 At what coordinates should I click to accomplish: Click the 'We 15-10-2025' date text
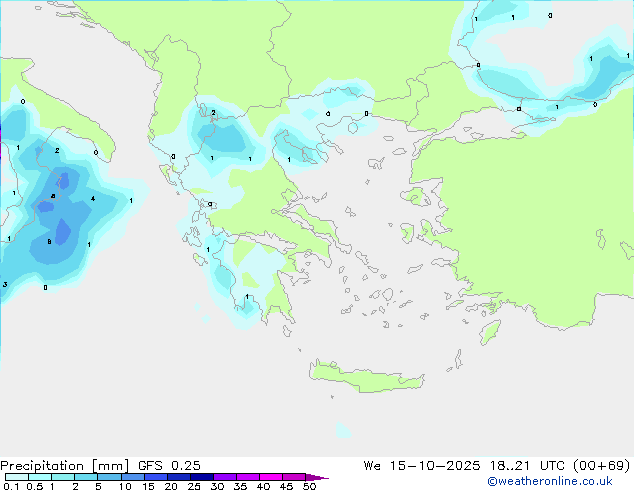(x=422, y=466)
